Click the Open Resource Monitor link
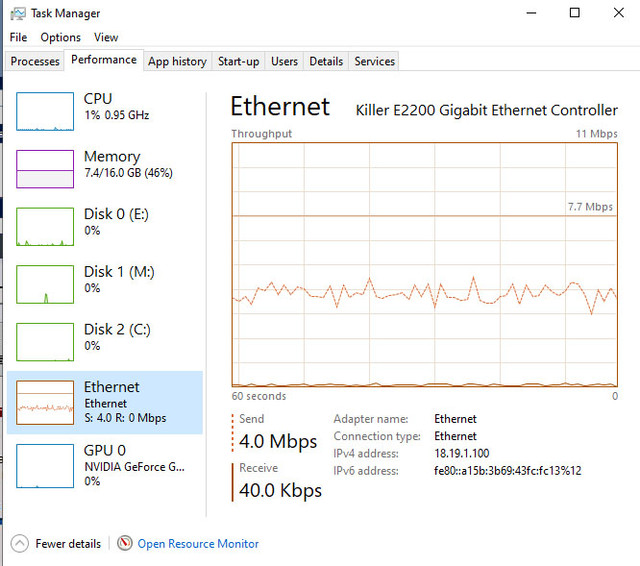This screenshot has width=640, height=566. [198, 544]
